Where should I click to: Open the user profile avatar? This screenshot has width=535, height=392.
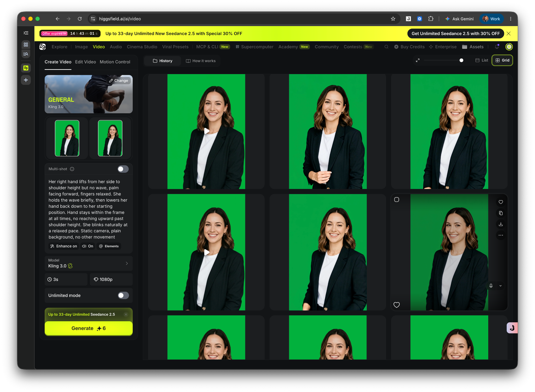point(509,47)
